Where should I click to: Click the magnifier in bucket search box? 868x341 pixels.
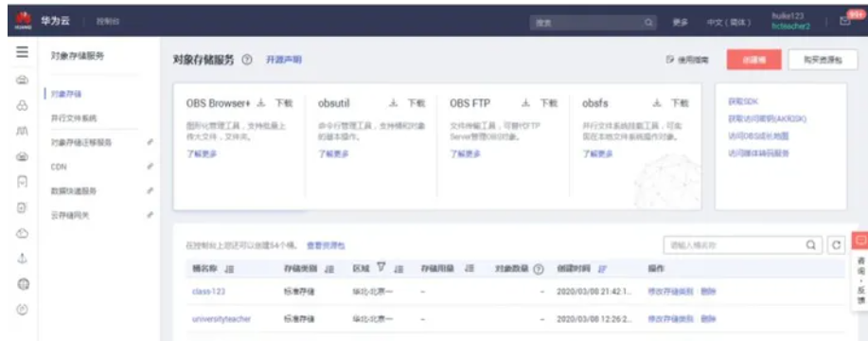[810, 244]
